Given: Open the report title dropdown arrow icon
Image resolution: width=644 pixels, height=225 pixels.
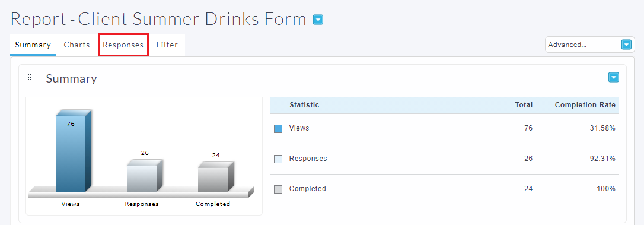Looking at the screenshot, I should (x=318, y=20).
